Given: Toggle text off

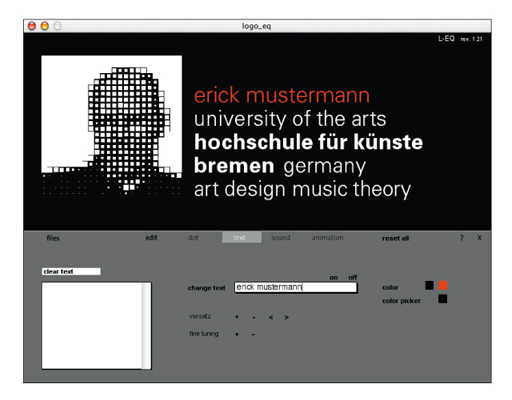Looking at the screenshot, I should click(x=353, y=277).
